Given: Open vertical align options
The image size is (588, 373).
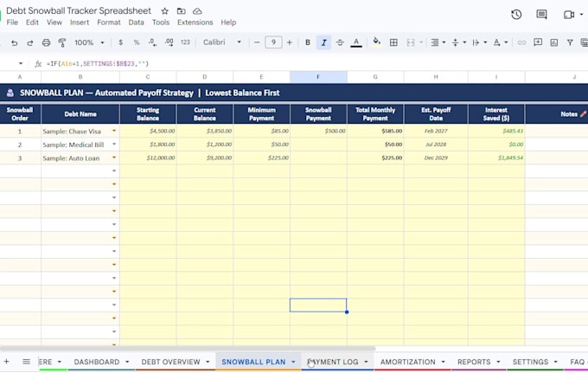Looking at the screenshot, I should tap(458, 42).
